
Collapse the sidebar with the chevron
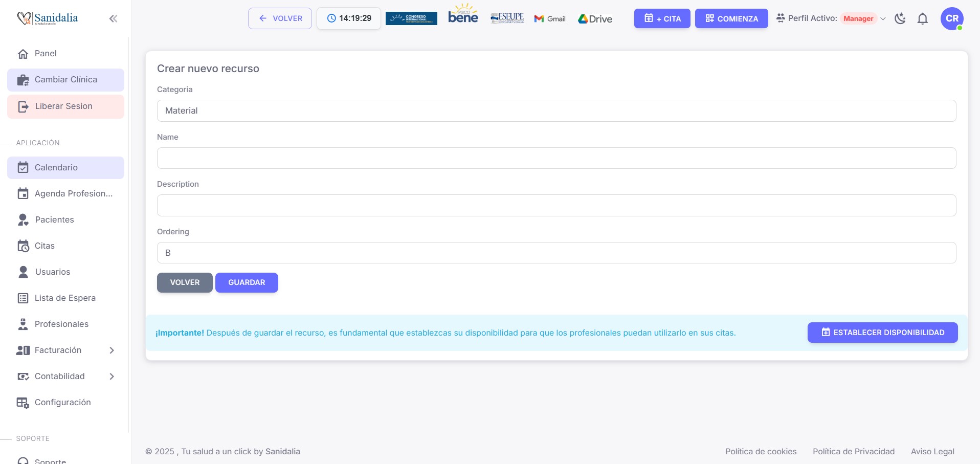coord(113,18)
